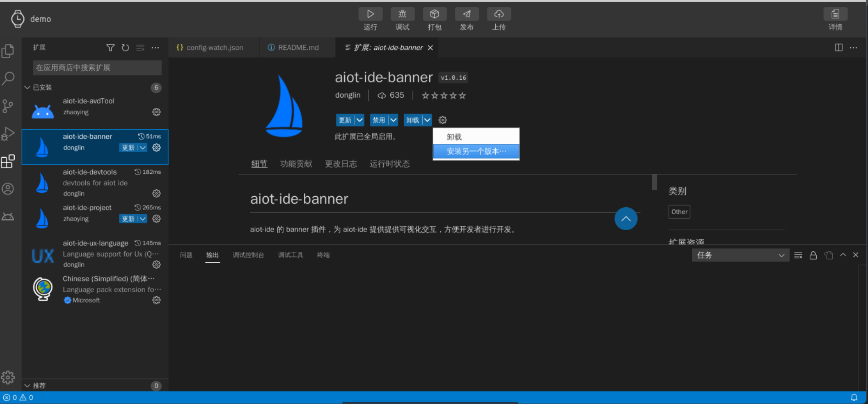The height and width of the screenshot is (404, 868).
Task: Open editor more actions ellipsis
Action: click(x=853, y=48)
